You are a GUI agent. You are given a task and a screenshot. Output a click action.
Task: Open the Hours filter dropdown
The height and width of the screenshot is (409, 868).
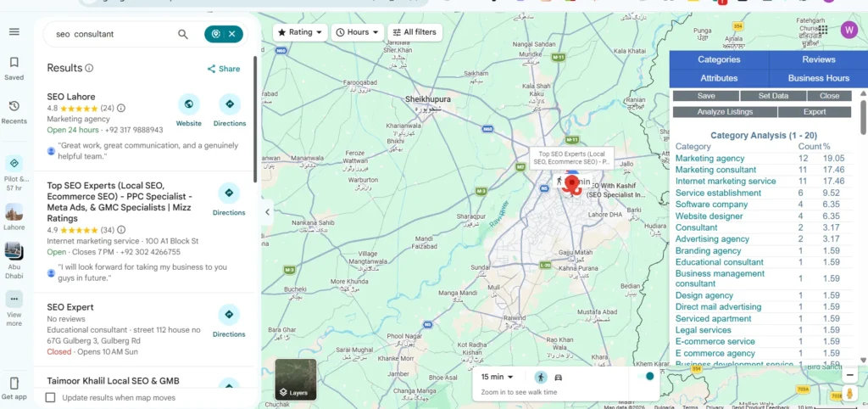[358, 32]
